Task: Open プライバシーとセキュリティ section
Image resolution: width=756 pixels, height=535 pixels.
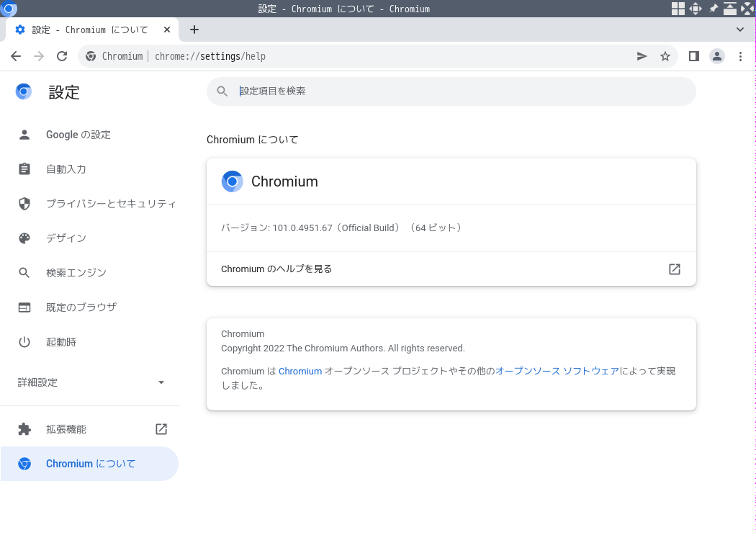Action: coord(90,204)
